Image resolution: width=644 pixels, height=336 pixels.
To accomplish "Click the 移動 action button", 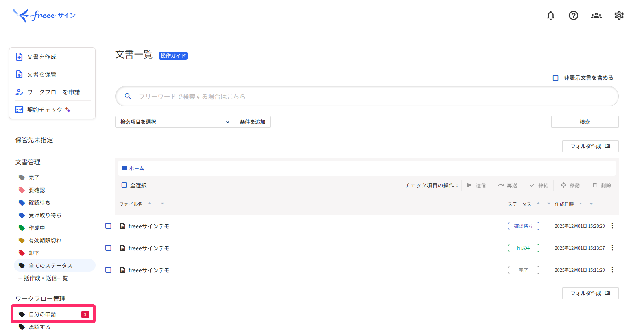I will [570, 185].
